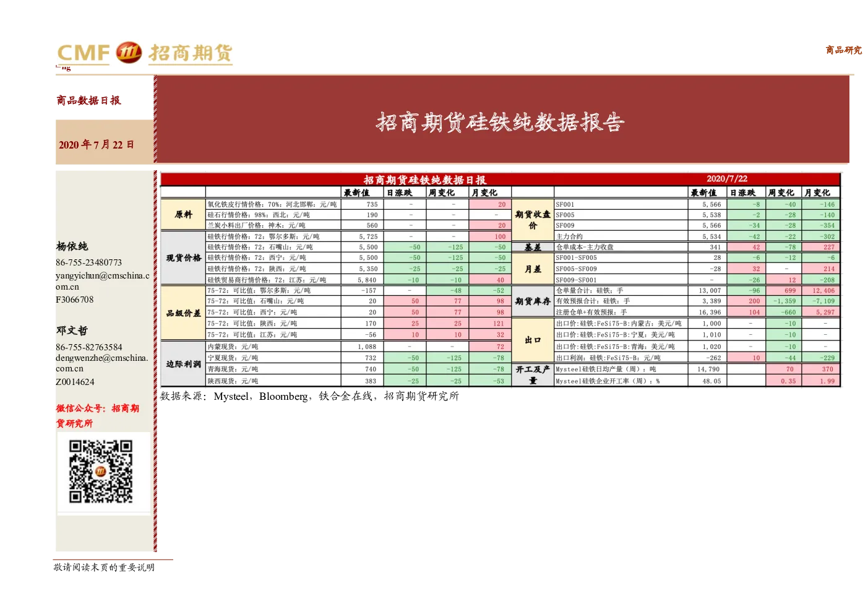868x614 pixels.
Task: Click the 期货收盘价 category cell
Action: pyautogui.click(x=533, y=220)
